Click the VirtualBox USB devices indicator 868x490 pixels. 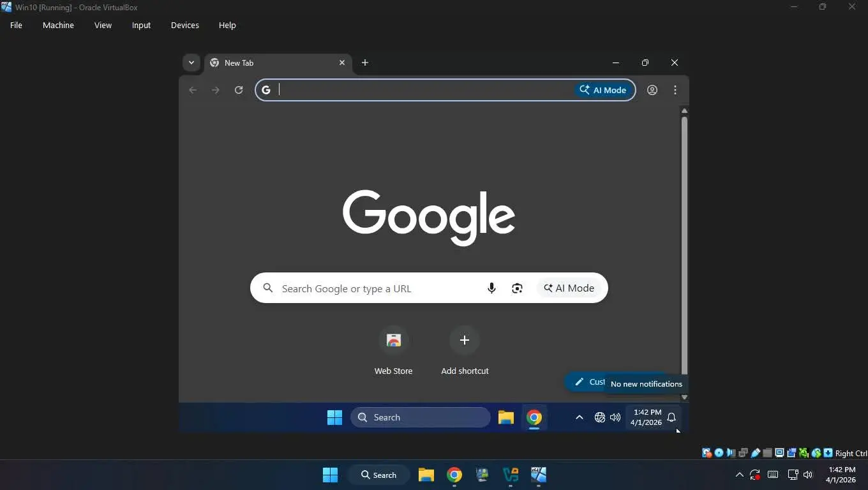click(x=756, y=453)
